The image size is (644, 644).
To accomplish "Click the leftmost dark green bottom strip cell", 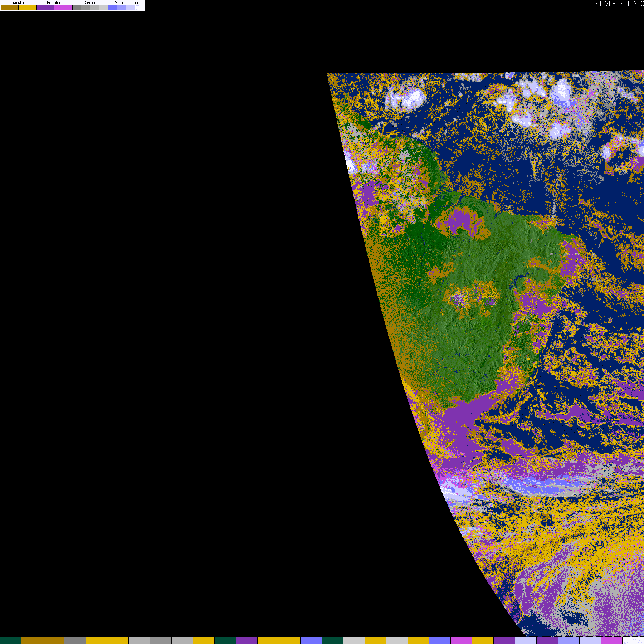I will click(x=11, y=640).
